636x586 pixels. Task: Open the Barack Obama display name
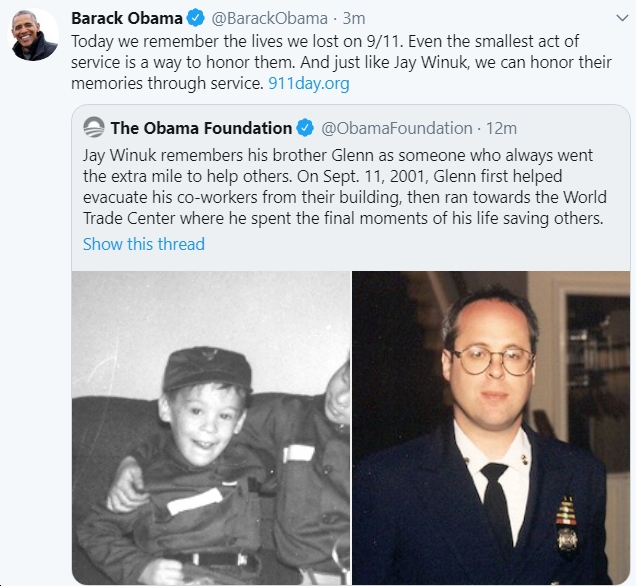click(127, 18)
